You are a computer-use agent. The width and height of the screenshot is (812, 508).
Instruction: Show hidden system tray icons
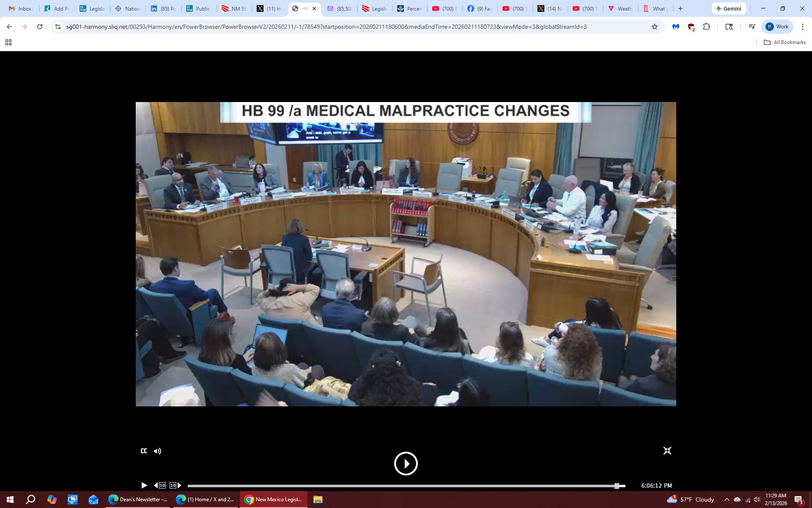[x=727, y=500]
